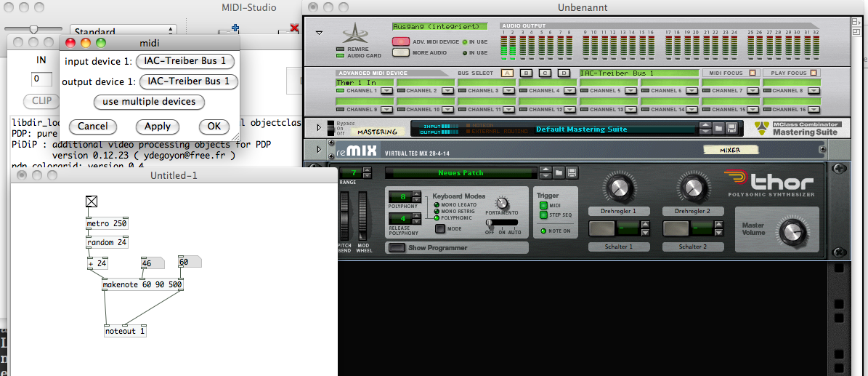This screenshot has width=868, height=376.
Task: Toggle the Show Programmer button
Action: (397, 248)
